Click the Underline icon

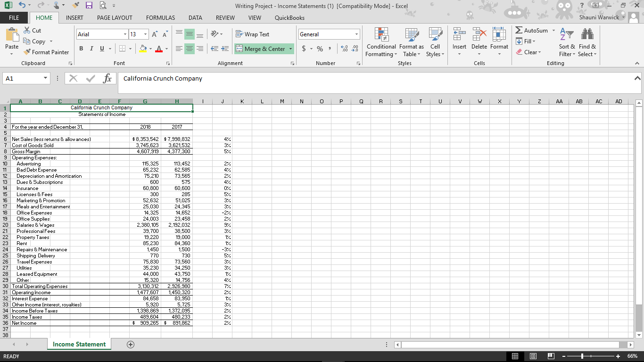[x=101, y=49]
